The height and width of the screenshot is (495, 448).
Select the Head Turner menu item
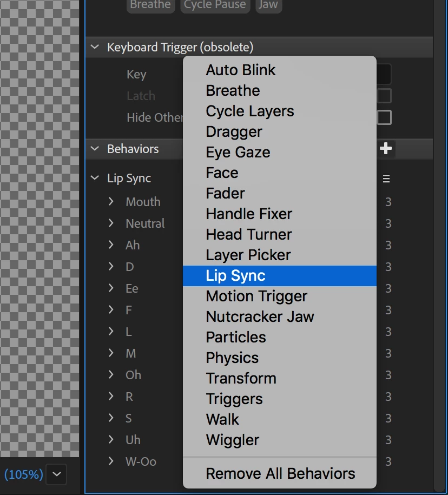(279, 234)
